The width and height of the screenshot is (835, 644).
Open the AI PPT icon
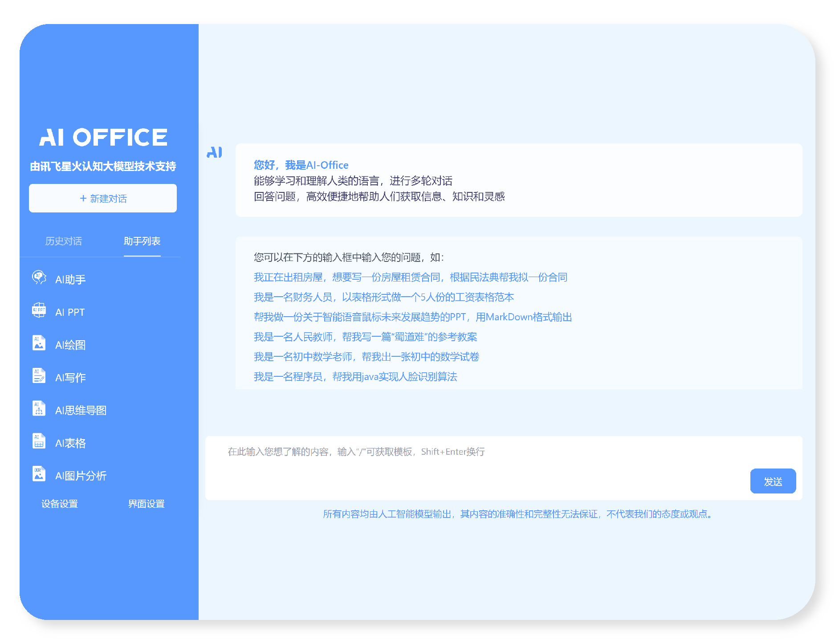[x=39, y=310]
